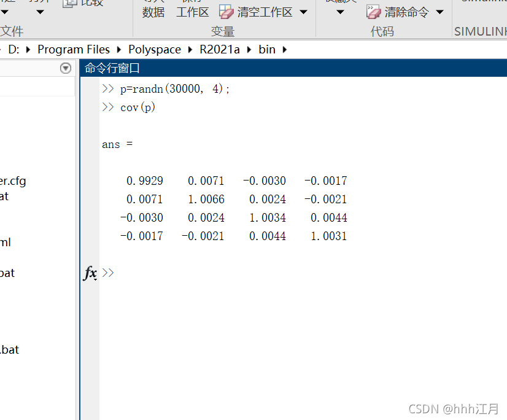Click the 命令行窗口 title bar
This screenshot has width=507, height=420.
[x=293, y=68]
